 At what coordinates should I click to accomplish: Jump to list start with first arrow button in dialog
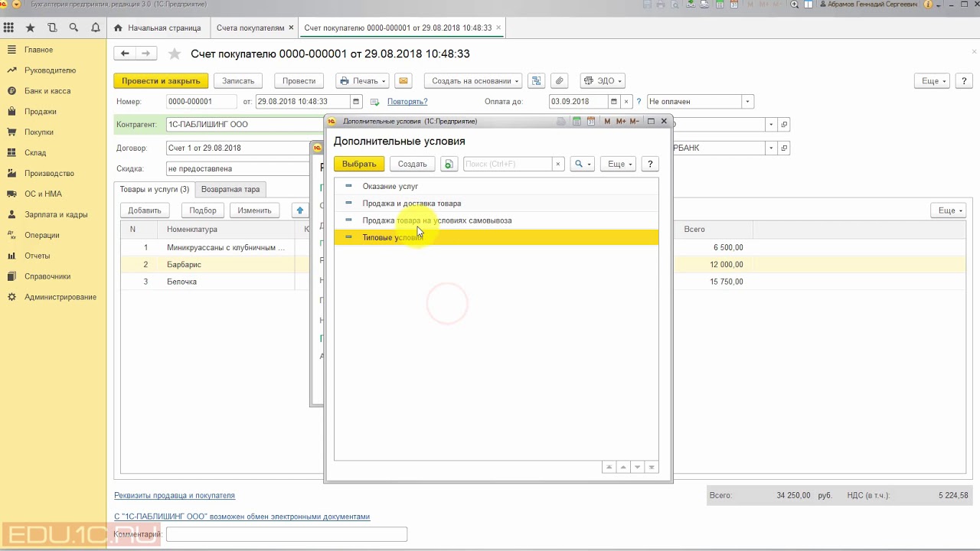(x=609, y=467)
